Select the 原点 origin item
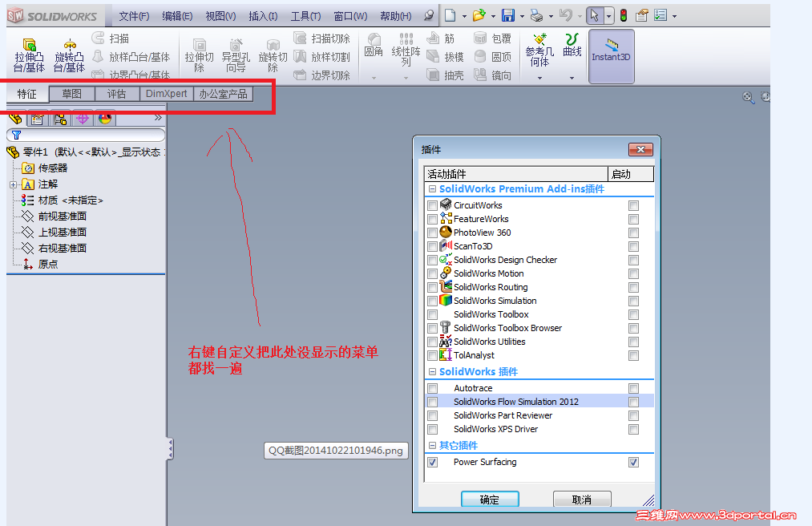Screen dimensions: 812x526 click(40, 265)
